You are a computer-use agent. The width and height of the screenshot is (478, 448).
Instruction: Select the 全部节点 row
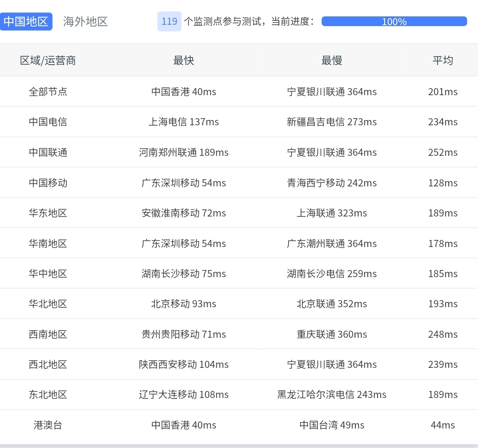(x=48, y=92)
